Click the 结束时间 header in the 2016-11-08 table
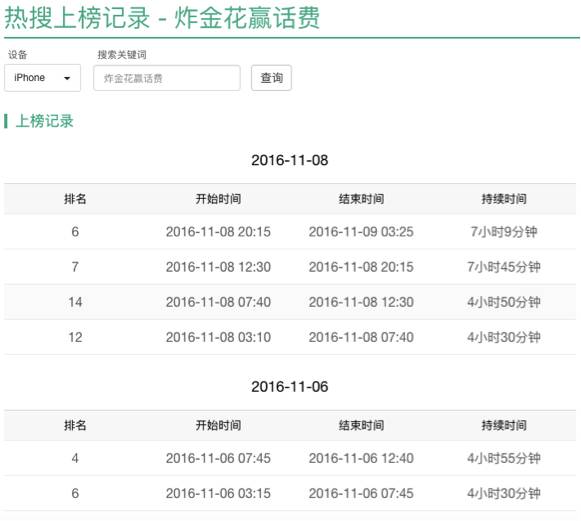Image resolution: width=581 pixels, height=521 pixels. (x=361, y=199)
